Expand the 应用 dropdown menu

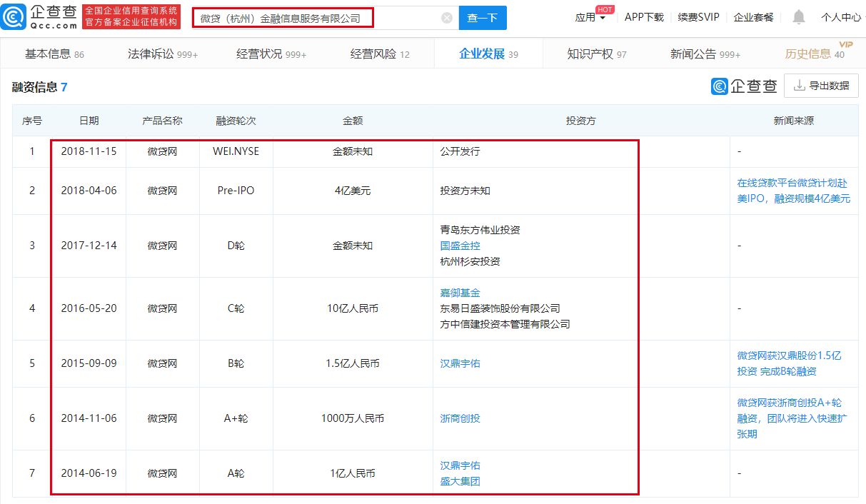point(590,17)
